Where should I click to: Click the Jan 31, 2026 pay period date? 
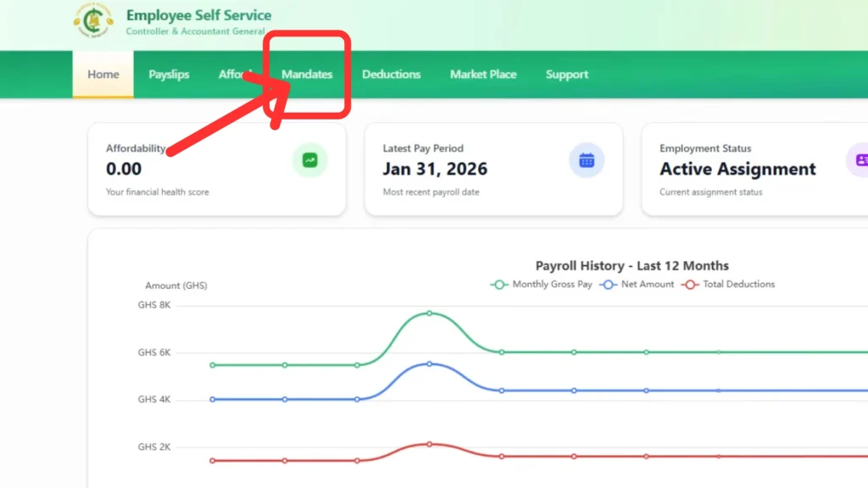pos(435,169)
